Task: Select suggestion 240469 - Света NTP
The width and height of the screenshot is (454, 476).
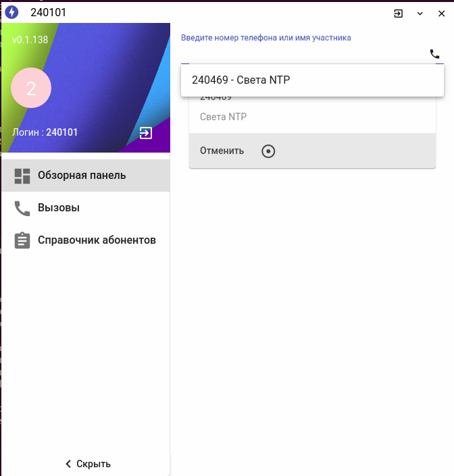Action: (312, 80)
